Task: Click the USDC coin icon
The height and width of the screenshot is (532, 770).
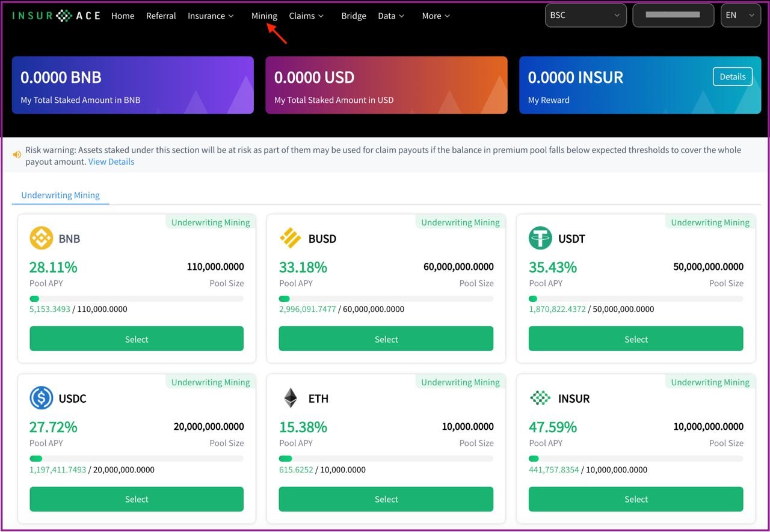Action: [x=42, y=398]
